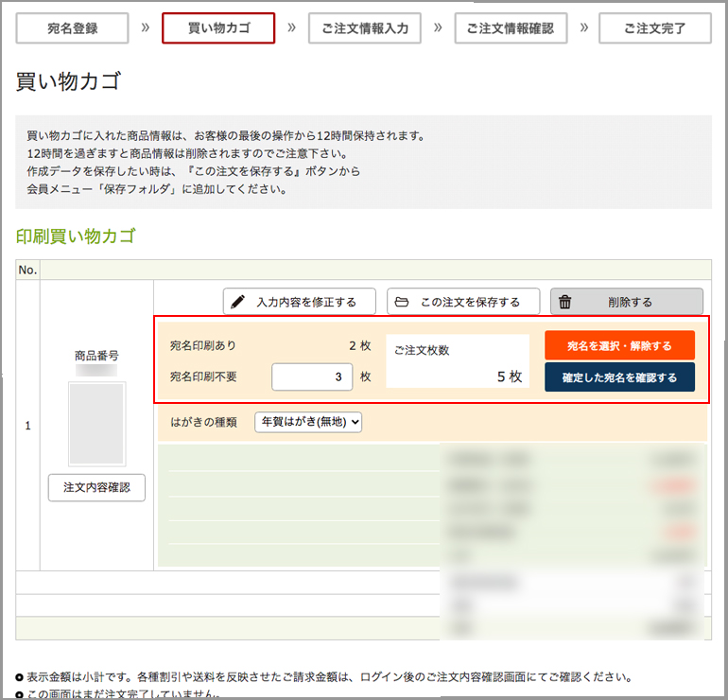Click the No. column header

click(27, 271)
